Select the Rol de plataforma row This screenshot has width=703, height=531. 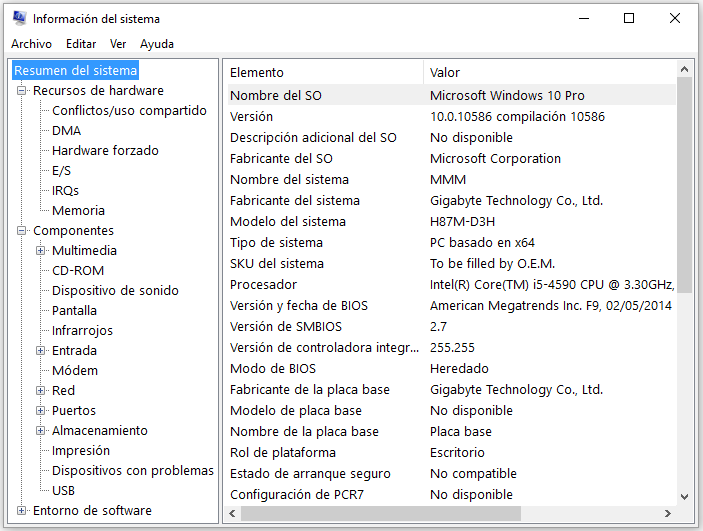click(451, 453)
